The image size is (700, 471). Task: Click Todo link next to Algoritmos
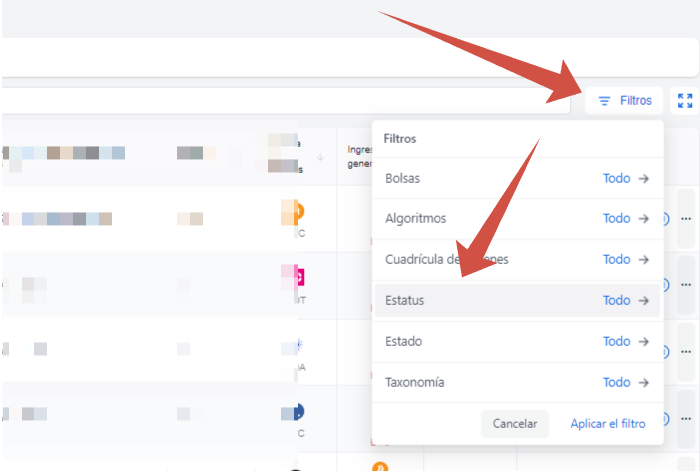tap(617, 219)
